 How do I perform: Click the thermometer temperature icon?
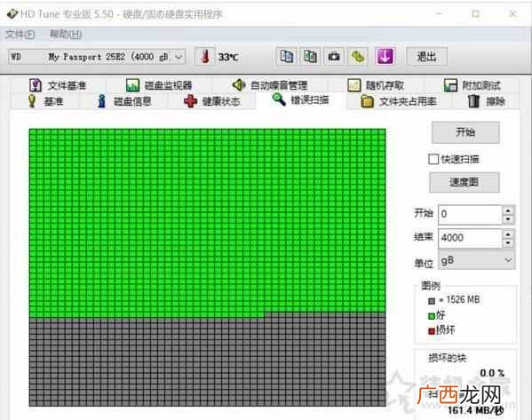pos(204,56)
